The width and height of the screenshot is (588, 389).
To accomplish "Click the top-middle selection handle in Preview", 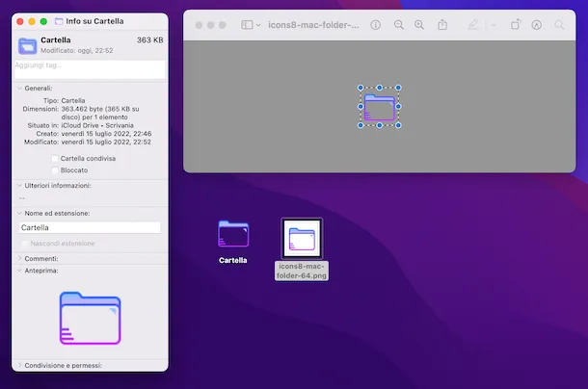I will tap(380, 88).
